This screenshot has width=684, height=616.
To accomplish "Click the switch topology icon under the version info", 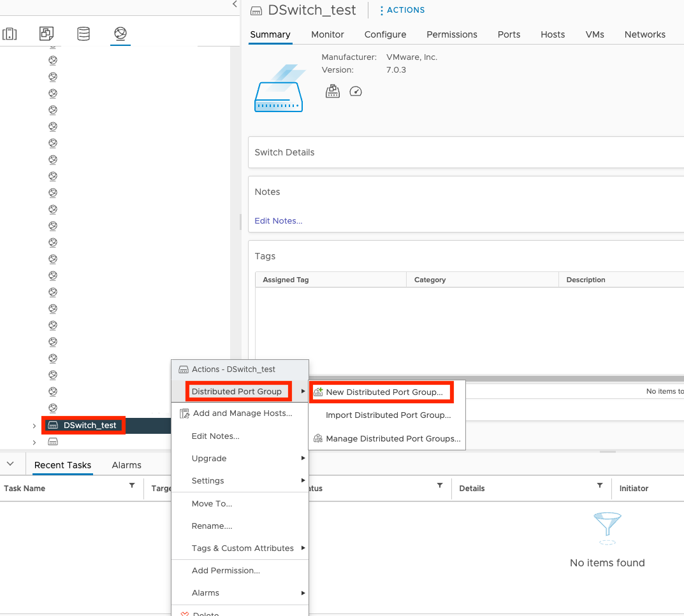I will coord(332,91).
